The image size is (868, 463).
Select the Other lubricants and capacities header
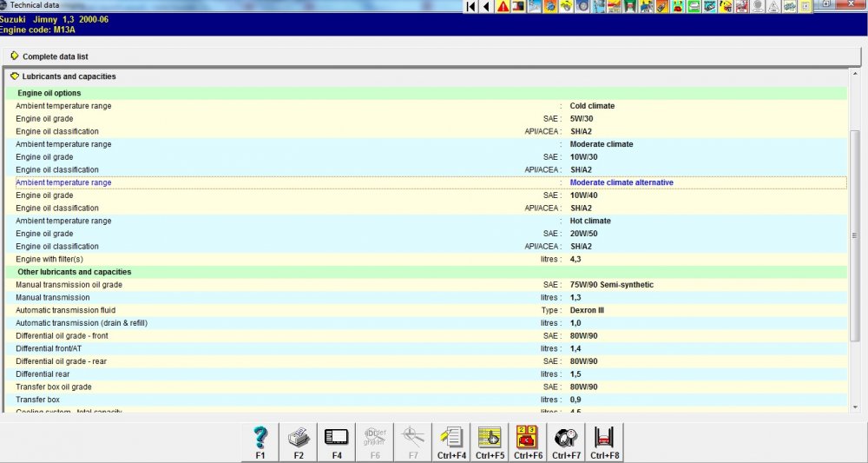426,272
